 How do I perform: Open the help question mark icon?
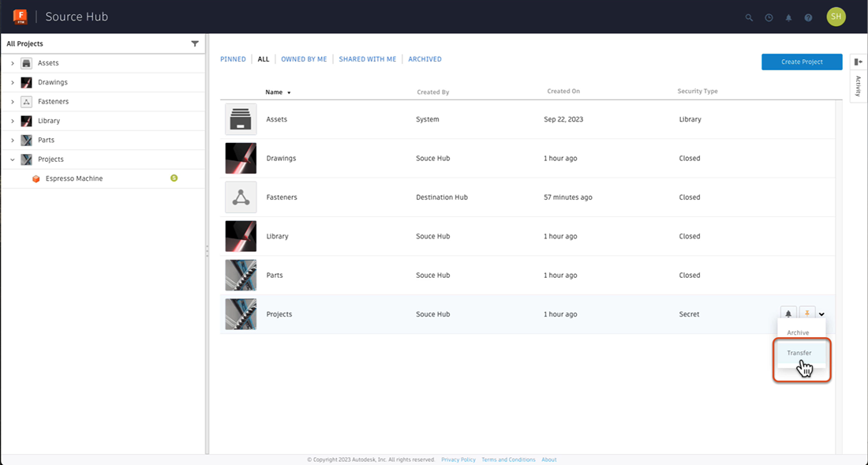pos(808,17)
